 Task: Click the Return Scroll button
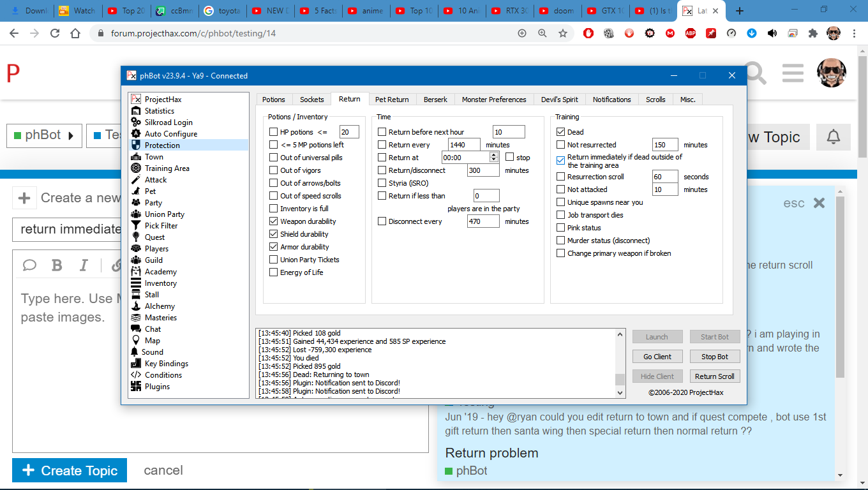point(714,376)
